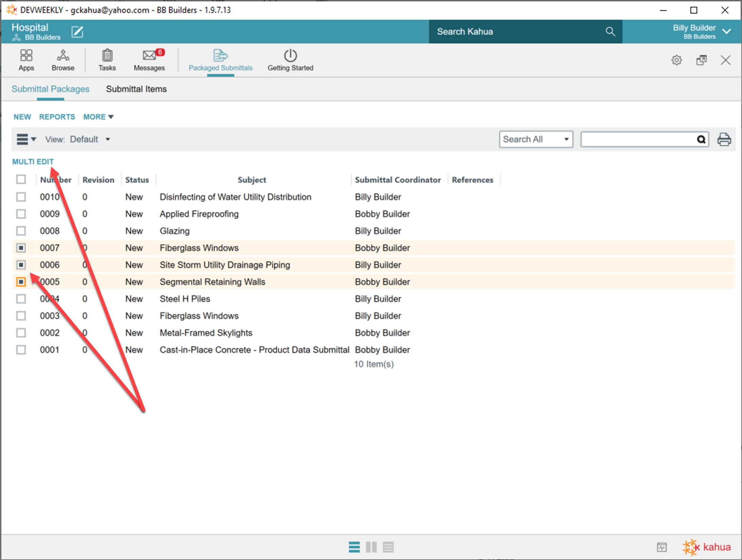The height and width of the screenshot is (560, 742).
Task: Select the Packaged Submittals tab
Action: [x=220, y=60]
